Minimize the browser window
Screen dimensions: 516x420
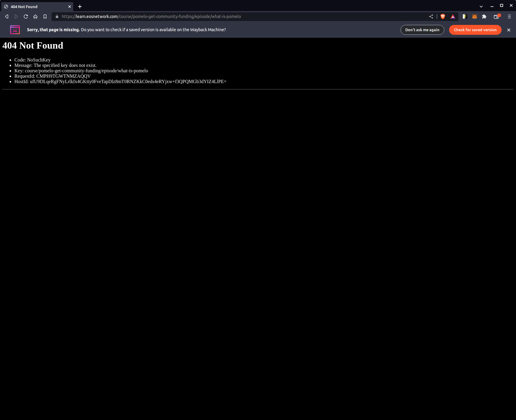coord(492,6)
